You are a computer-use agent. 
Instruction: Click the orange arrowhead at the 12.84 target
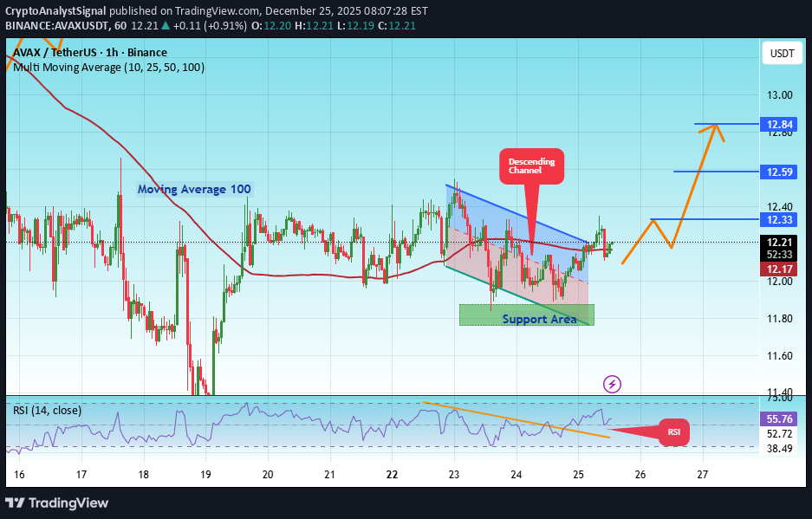point(715,128)
